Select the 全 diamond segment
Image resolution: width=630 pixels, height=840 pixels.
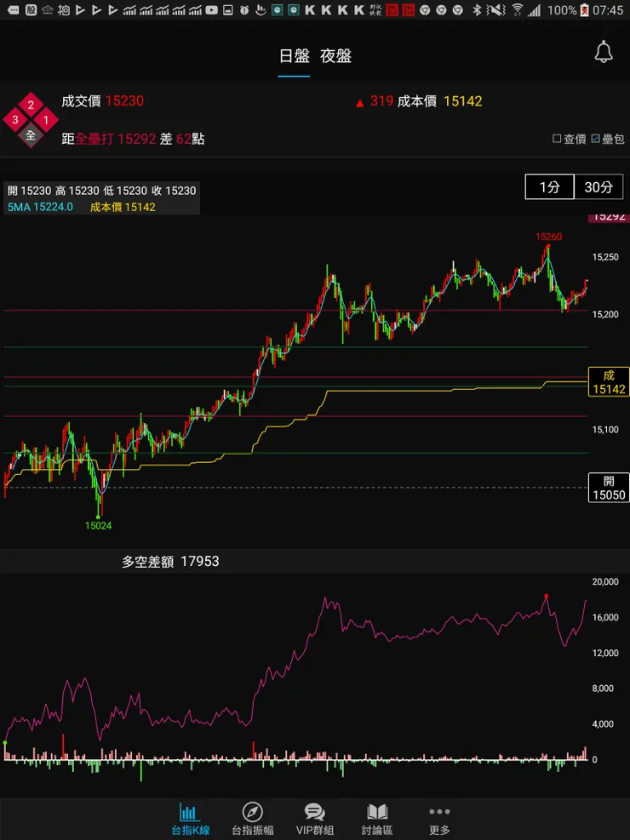click(31, 135)
